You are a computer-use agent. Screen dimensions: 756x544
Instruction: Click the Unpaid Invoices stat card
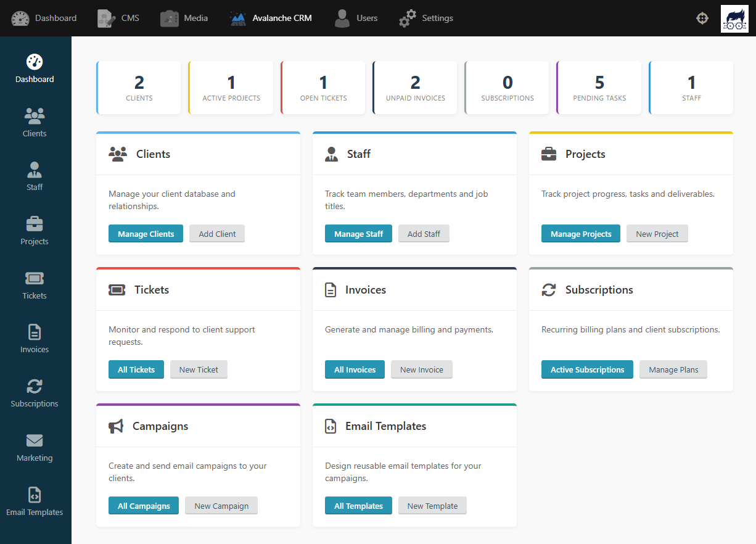click(x=415, y=87)
